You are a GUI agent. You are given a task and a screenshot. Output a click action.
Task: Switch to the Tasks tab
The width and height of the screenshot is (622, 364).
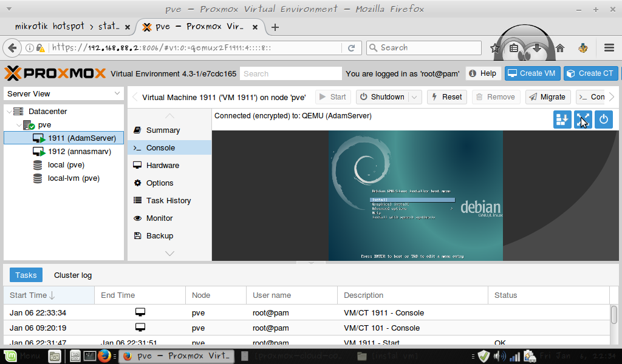click(x=26, y=275)
